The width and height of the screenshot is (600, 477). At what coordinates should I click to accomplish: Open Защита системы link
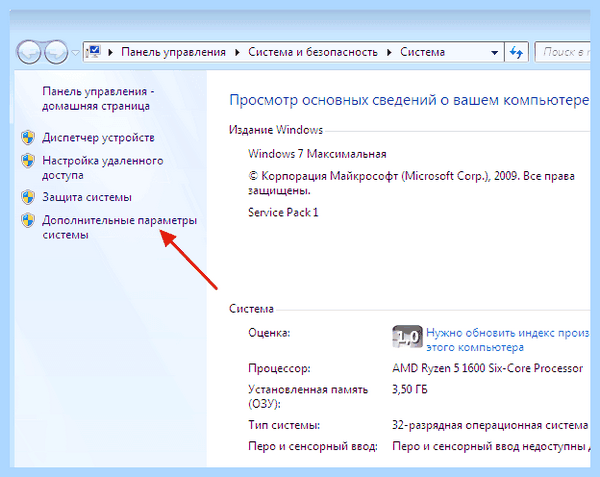[87, 197]
